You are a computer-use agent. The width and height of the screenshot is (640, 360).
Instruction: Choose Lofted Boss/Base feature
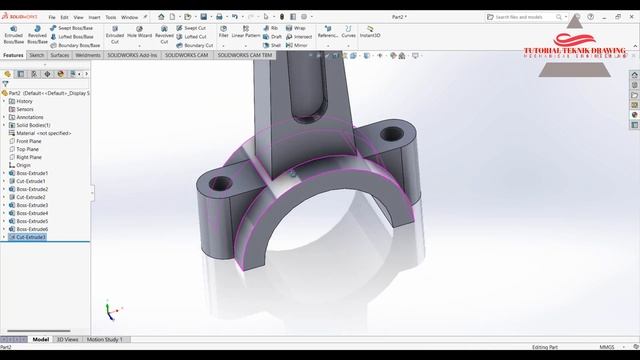(x=72, y=37)
